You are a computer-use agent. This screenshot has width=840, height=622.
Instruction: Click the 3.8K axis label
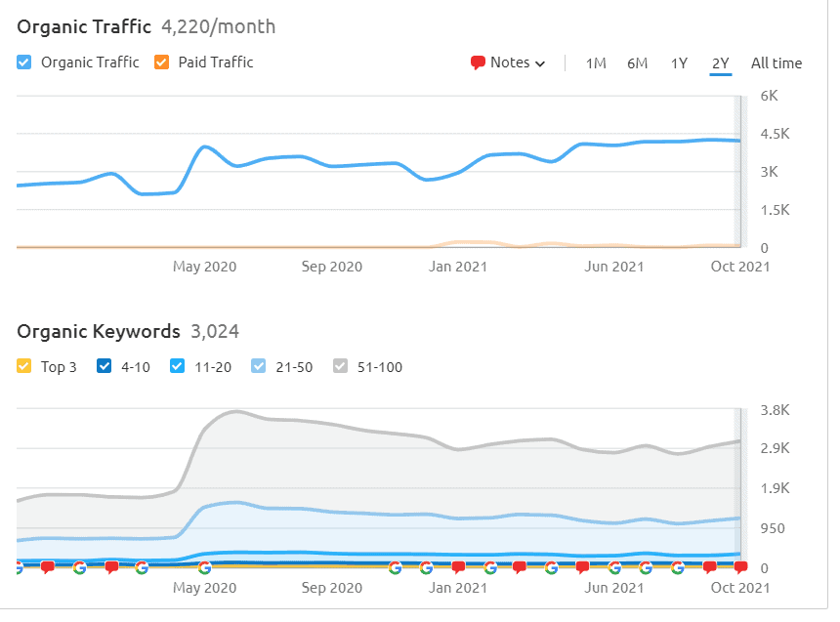(x=775, y=410)
